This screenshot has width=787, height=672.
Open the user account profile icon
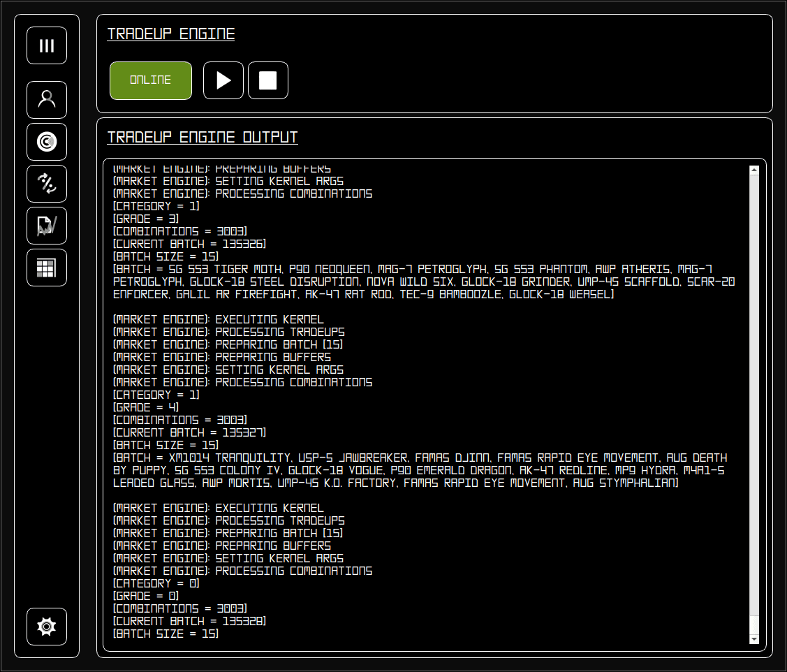47,100
